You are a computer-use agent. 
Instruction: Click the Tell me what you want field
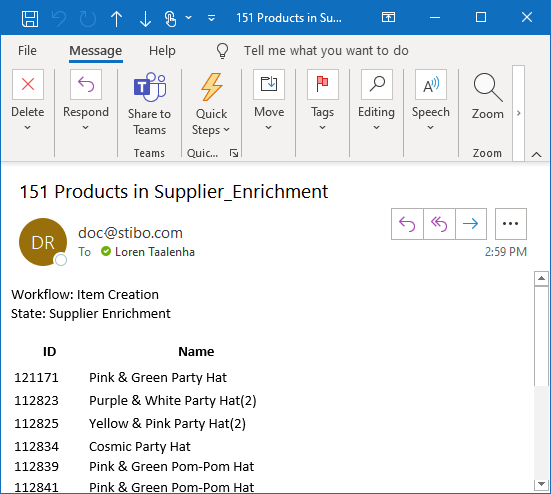[326, 51]
